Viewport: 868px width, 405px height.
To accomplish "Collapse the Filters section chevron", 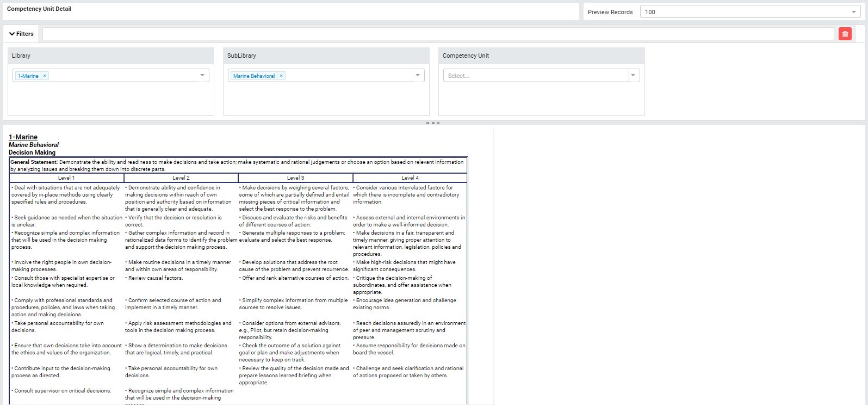I will click(x=12, y=34).
